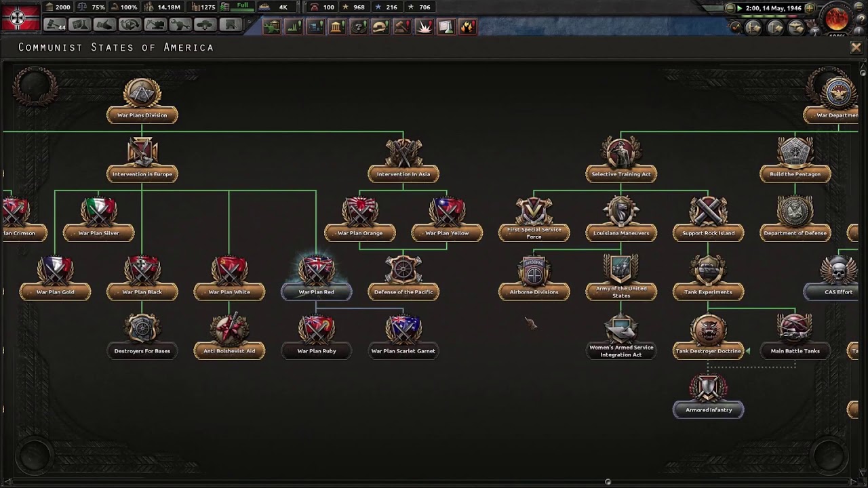868x488 pixels.
Task: Click the question mark alert icon
Action: point(359,26)
